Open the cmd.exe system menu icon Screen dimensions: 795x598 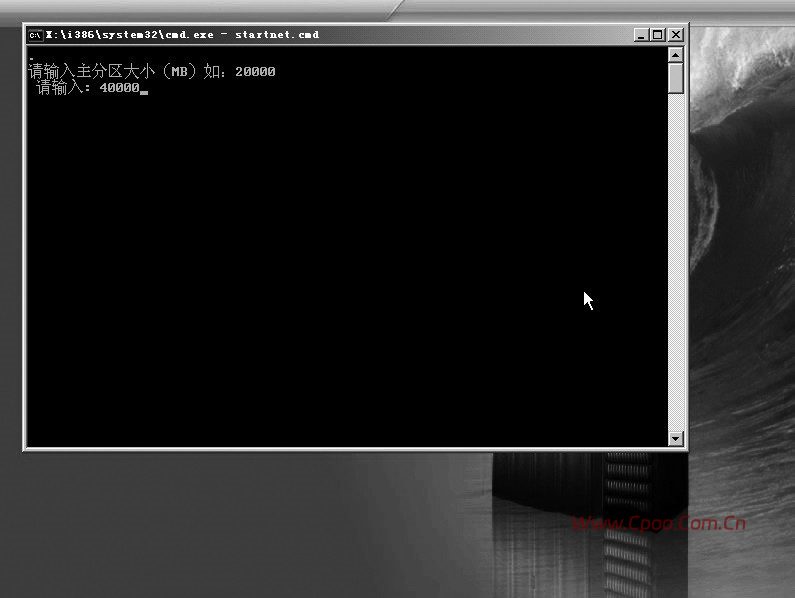click(35, 35)
